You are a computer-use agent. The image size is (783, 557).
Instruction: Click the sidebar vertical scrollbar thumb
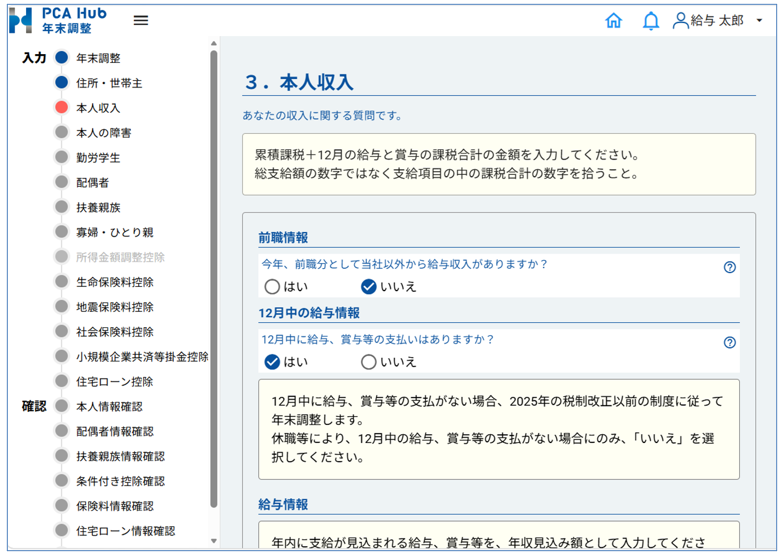click(x=214, y=279)
